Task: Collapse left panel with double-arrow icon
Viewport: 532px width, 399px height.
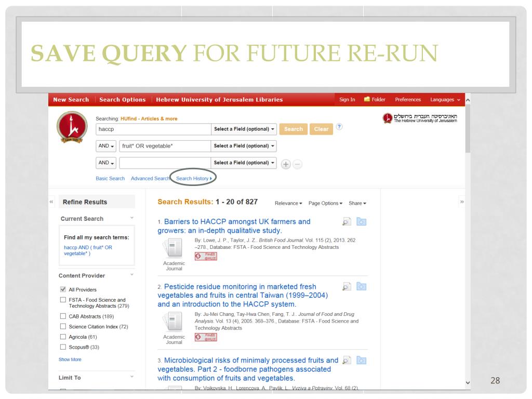Action: pos(51,202)
